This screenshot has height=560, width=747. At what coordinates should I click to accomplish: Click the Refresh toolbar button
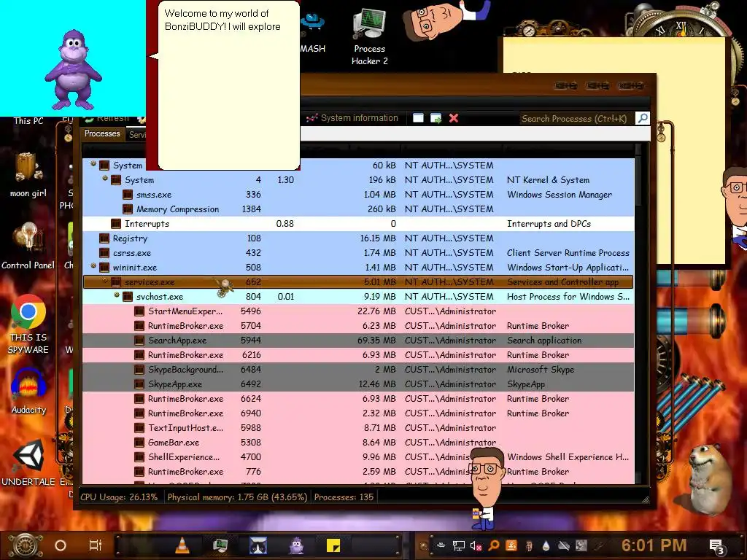(106, 118)
